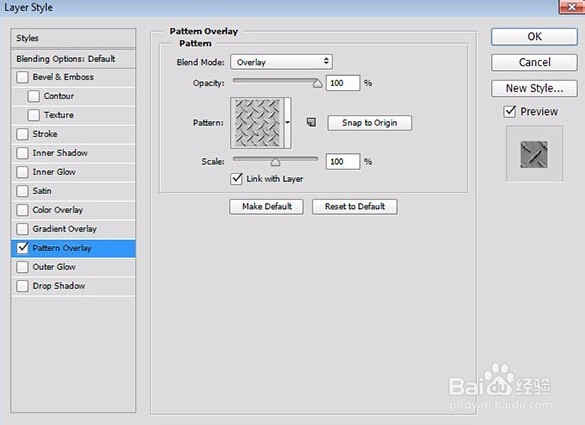The width and height of the screenshot is (585, 425).
Task: Click the Opacity percentage field
Action: [x=343, y=83]
